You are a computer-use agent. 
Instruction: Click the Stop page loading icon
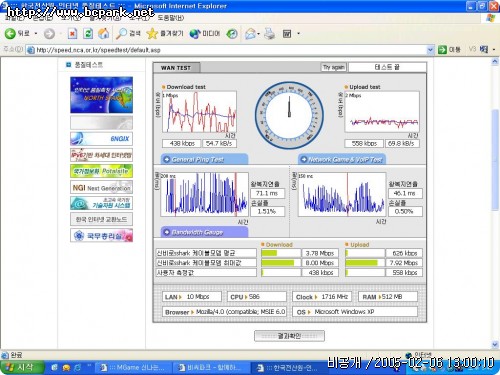pyautogui.click(x=72, y=33)
